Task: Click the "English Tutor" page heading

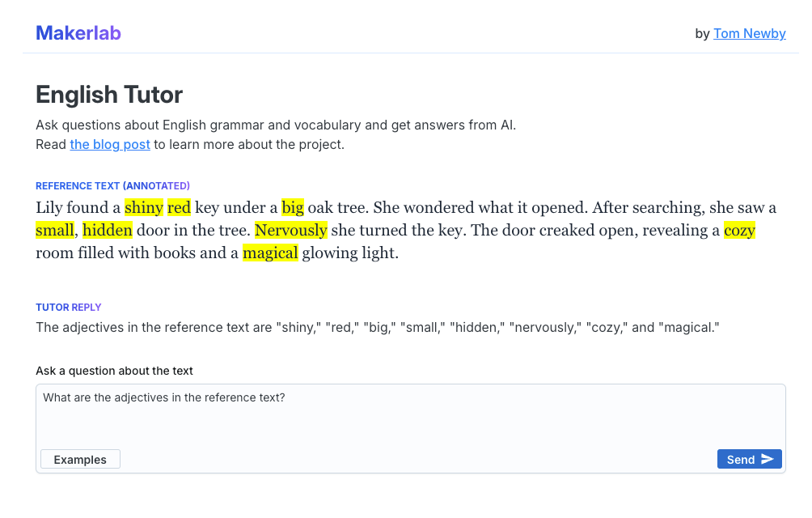Action: [109, 95]
